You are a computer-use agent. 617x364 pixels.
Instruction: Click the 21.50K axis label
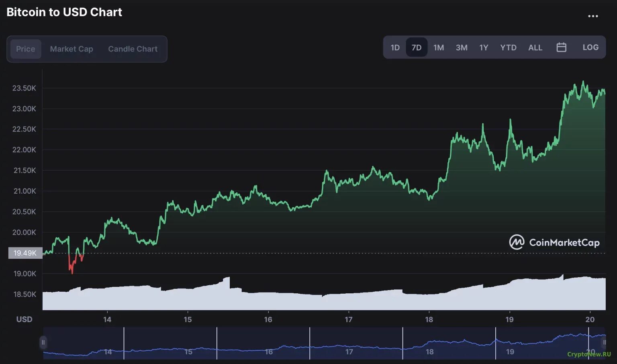pos(25,170)
